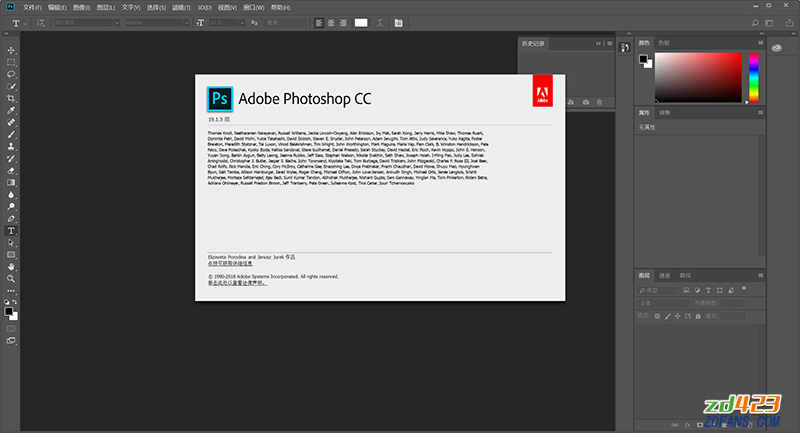Collapse History panel with double-arrow

pos(598,44)
